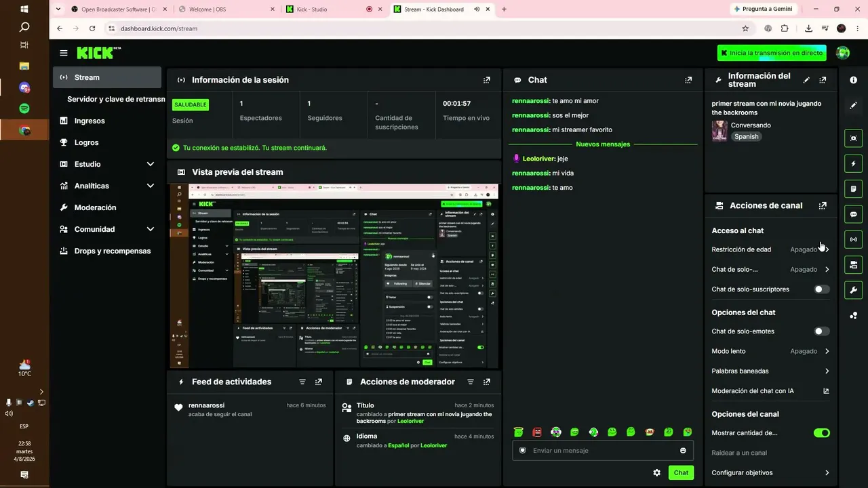This screenshot has width=868, height=488.
Task: Toggle Chat de solo-emotes switch
Action: click(x=821, y=331)
